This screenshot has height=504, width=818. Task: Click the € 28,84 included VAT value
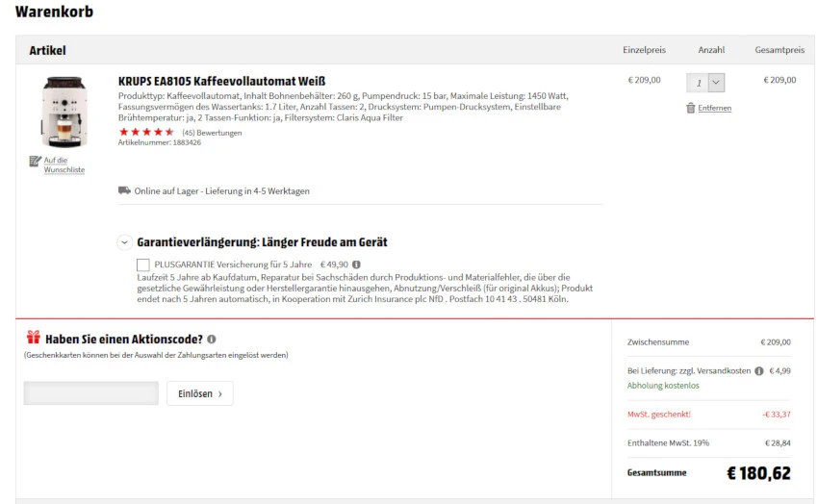(778, 443)
